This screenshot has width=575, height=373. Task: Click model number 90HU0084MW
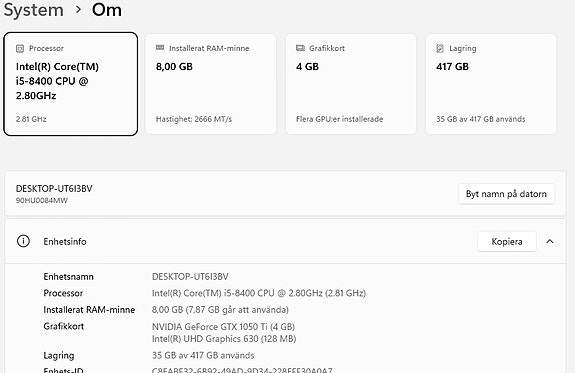[42, 201]
